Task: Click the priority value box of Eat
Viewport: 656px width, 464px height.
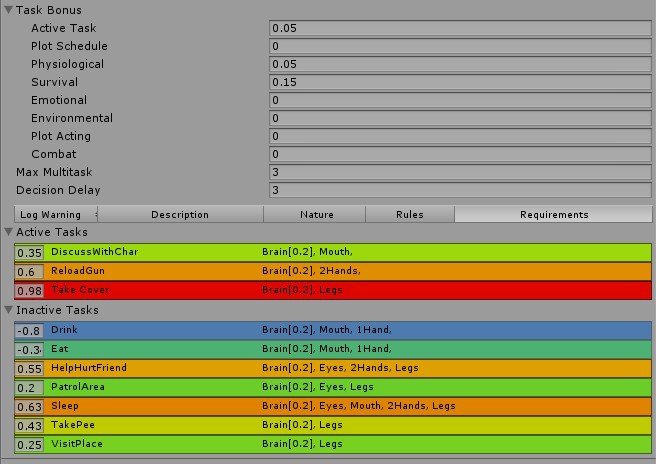Action: (x=29, y=350)
